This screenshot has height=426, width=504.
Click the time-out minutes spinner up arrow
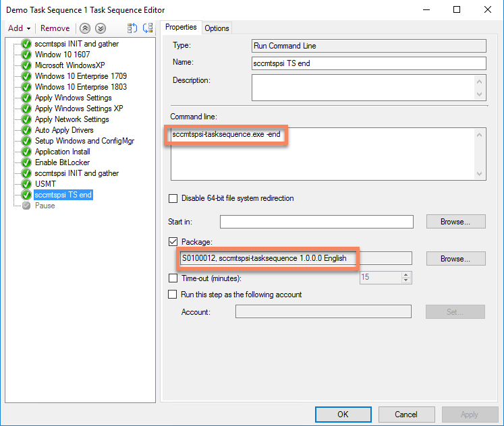click(x=406, y=274)
